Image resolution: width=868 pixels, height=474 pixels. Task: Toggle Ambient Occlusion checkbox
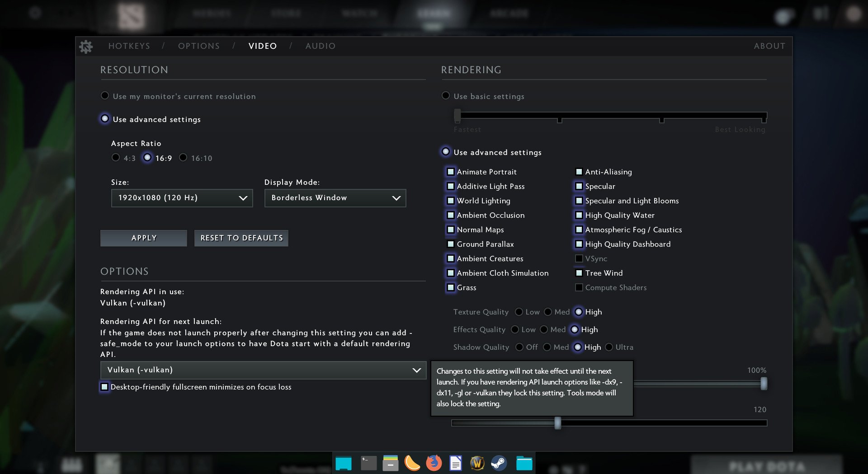click(451, 215)
